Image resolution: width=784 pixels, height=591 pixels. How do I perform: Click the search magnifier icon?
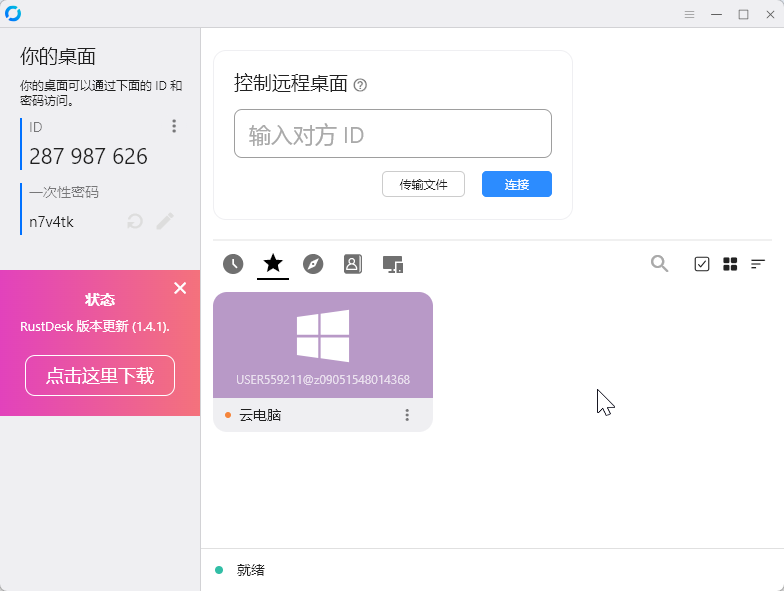(660, 264)
